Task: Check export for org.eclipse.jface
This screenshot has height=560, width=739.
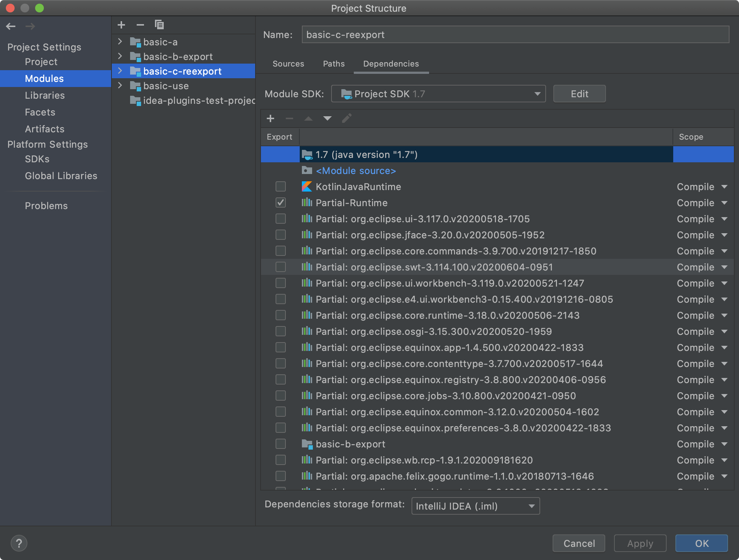Action: pos(281,235)
